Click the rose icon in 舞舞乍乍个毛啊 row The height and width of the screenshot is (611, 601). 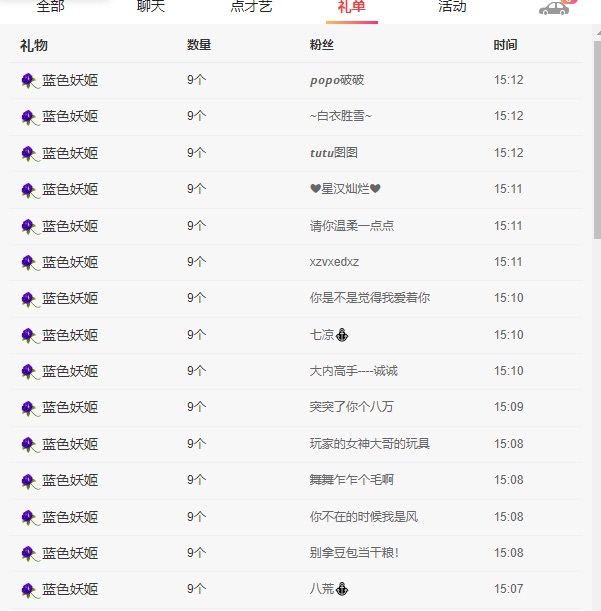click(29, 481)
